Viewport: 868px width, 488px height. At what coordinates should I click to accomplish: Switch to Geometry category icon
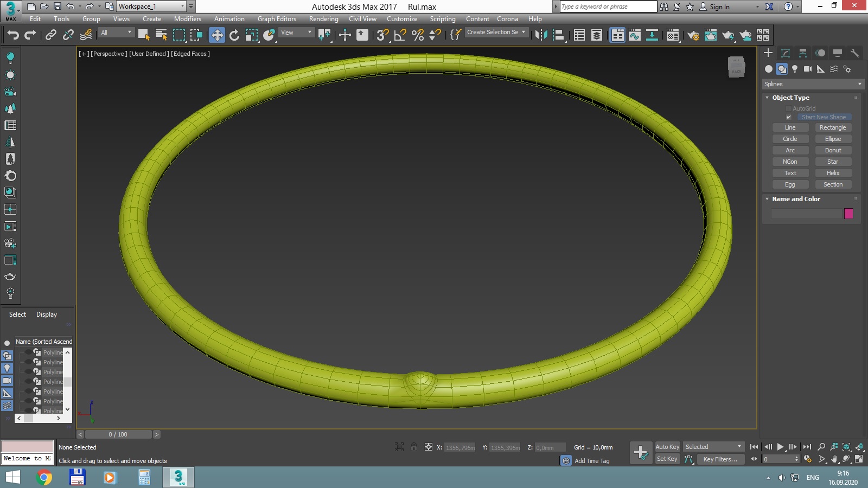coord(769,69)
